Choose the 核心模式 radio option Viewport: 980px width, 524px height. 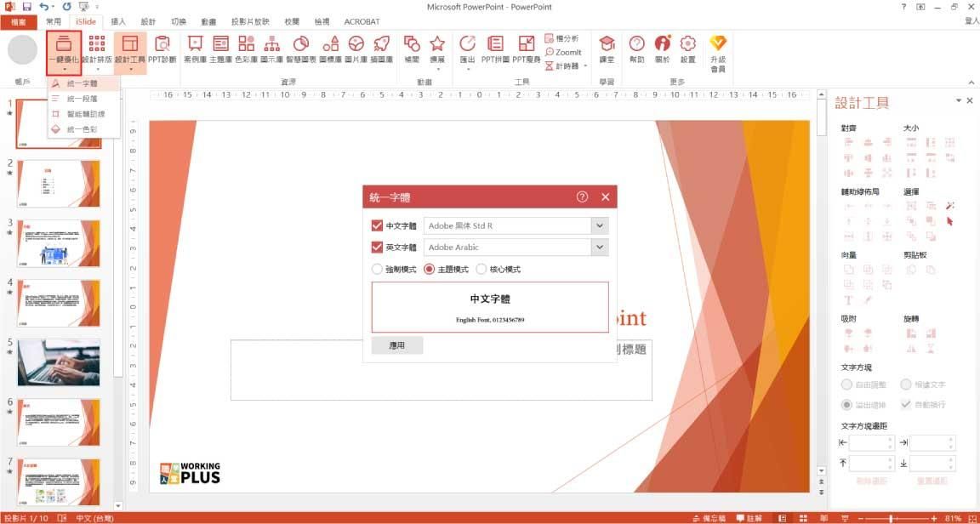coord(481,270)
